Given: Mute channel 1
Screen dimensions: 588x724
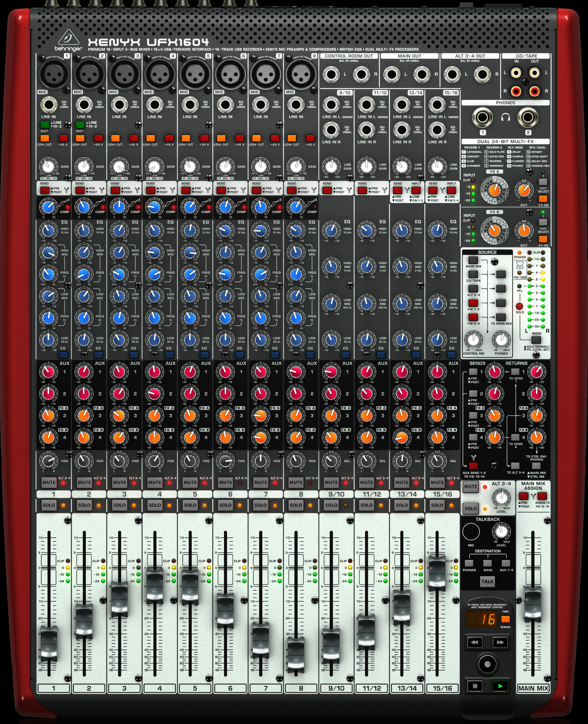Looking at the screenshot, I should (49, 482).
